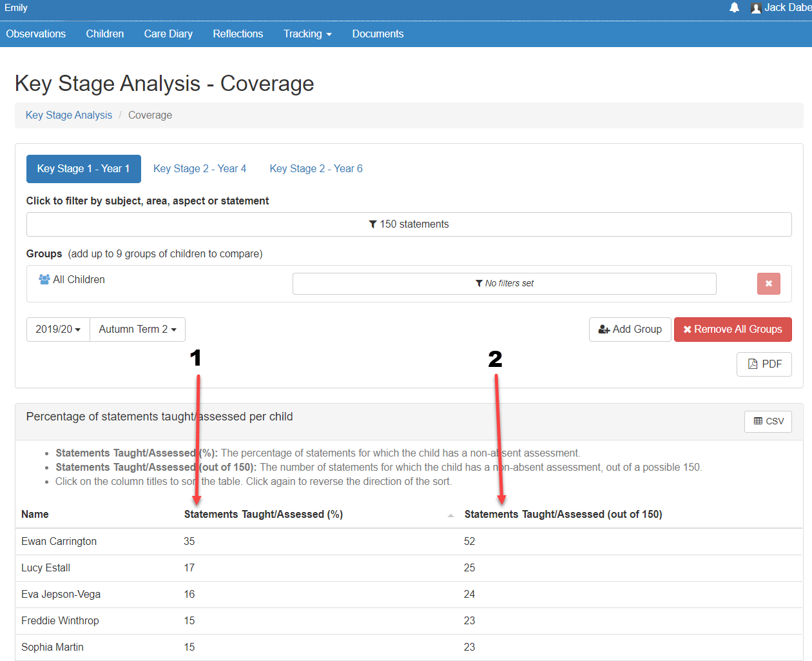
Task: Switch to Key Stage 2 - Year 4 tab
Action: tap(200, 169)
